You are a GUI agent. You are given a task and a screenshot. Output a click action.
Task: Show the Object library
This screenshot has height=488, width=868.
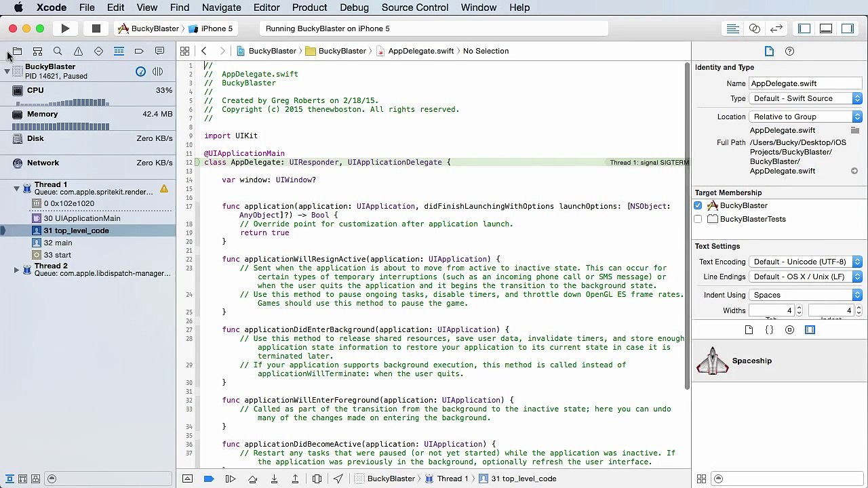789,329
